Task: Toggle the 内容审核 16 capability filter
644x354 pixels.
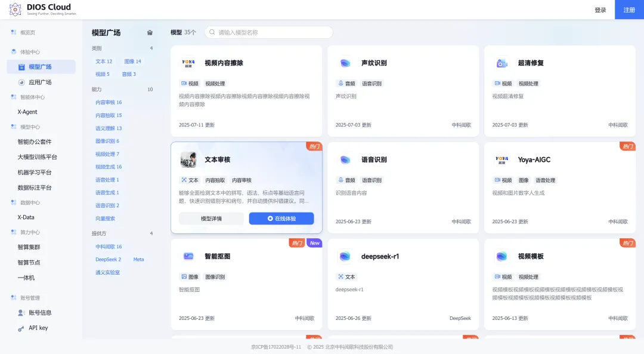Action: (x=109, y=103)
